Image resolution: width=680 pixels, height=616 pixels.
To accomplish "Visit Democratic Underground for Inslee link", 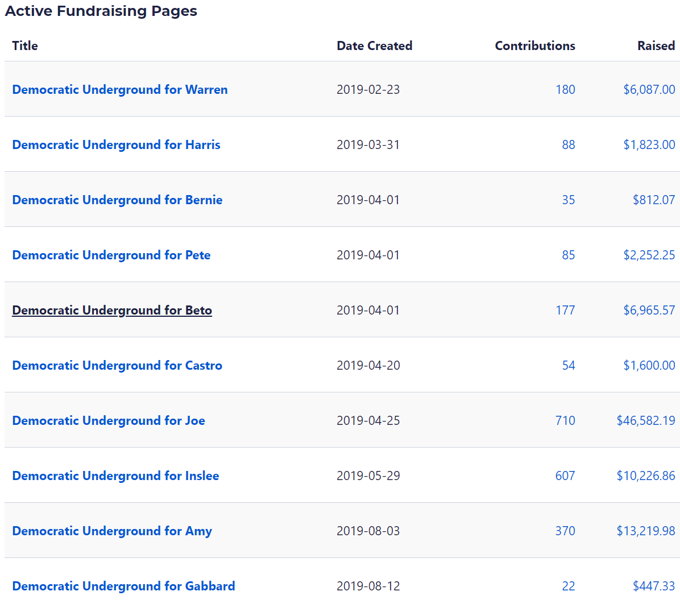I will pos(115,476).
